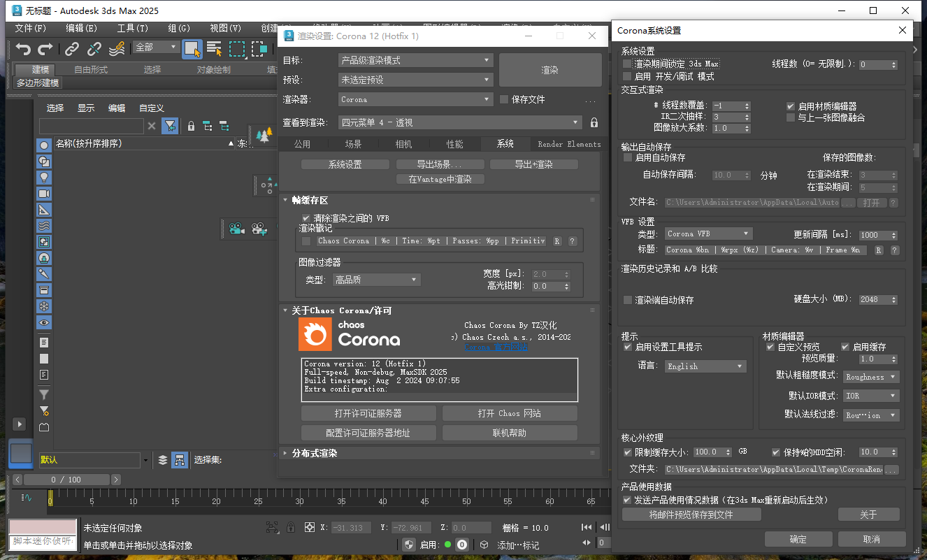The width and height of the screenshot is (927, 560).
Task: Open image filter type dropdown
Action: tap(376, 280)
